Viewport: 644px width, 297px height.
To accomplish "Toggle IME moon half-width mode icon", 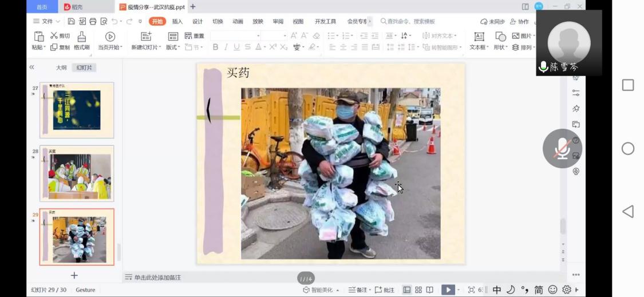I will click(x=511, y=290).
